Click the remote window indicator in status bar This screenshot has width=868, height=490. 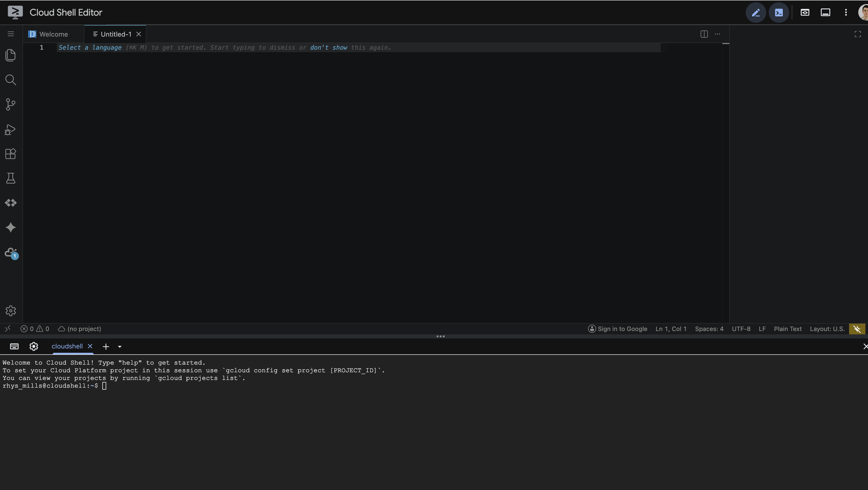coord(8,328)
